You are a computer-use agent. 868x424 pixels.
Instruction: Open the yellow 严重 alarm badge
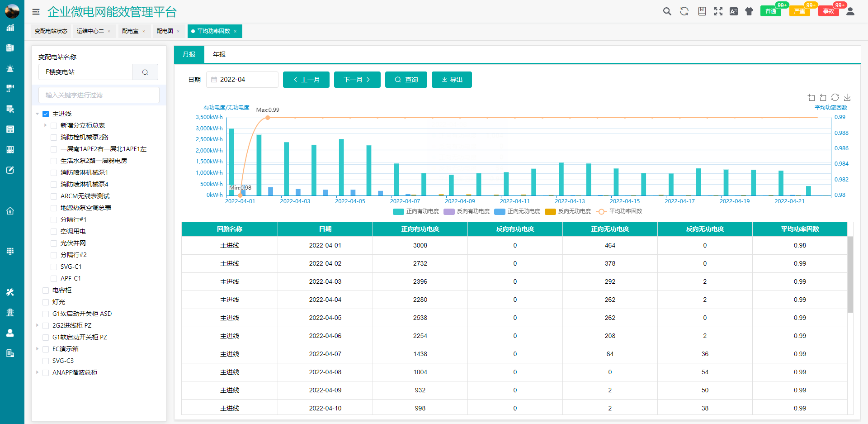800,11
